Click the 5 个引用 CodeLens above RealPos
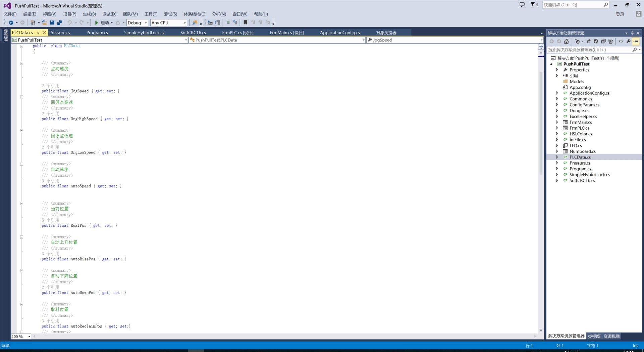 (x=50, y=220)
